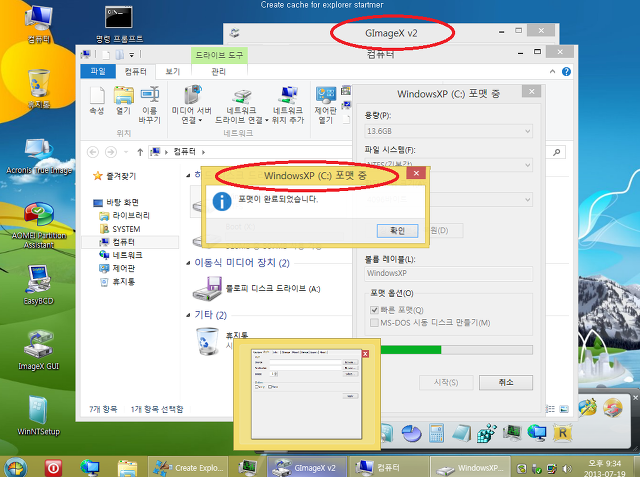
Task: Click the GImageX window thumbnail preview
Action: click(307, 394)
